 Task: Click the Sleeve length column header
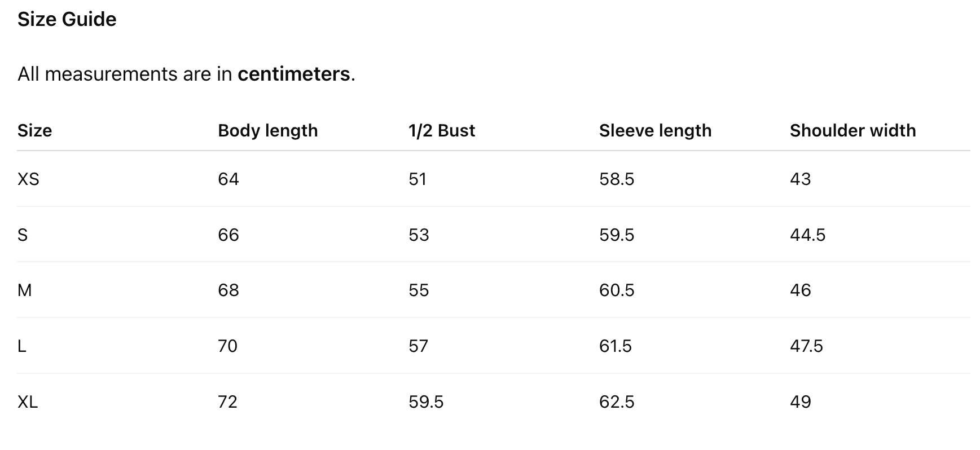coord(654,130)
